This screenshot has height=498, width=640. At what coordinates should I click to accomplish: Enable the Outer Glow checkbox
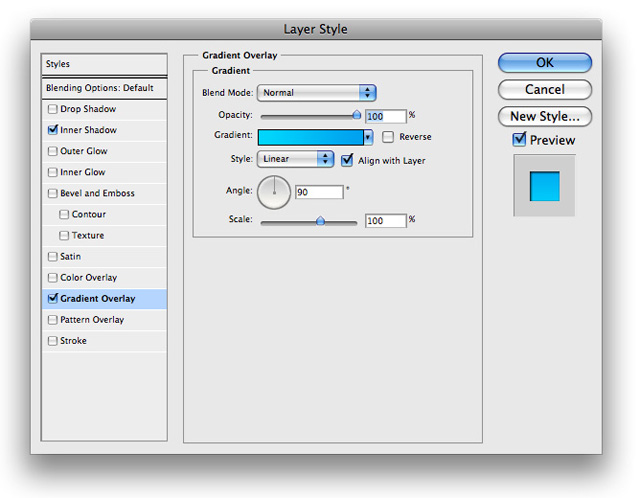click(x=52, y=151)
